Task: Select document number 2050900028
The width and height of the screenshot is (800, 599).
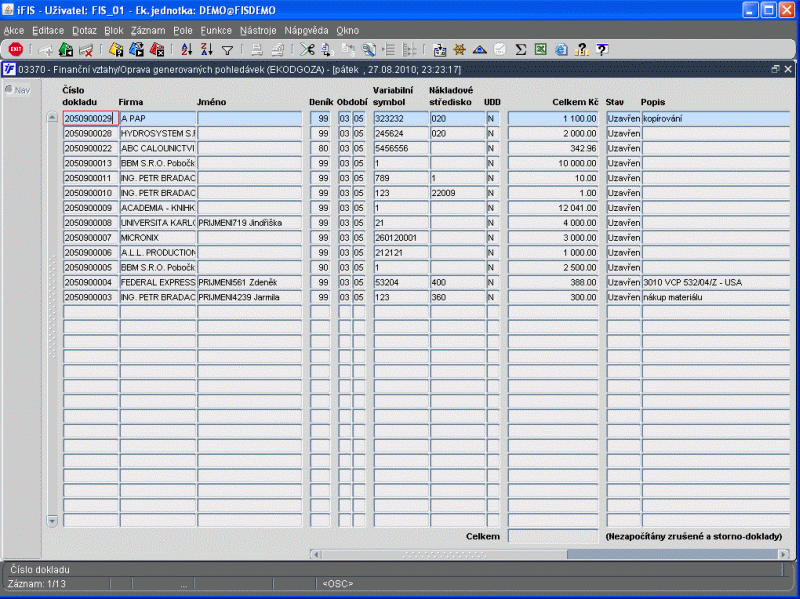Action: (x=90, y=134)
